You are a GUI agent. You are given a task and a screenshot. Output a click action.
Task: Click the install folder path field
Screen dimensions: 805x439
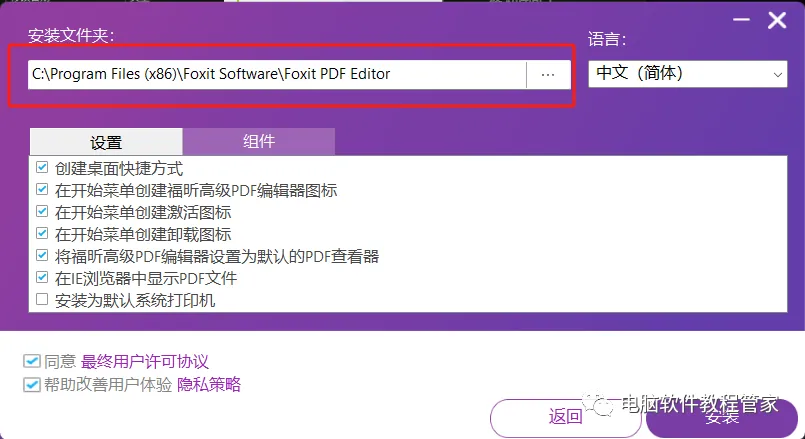(x=277, y=74)
